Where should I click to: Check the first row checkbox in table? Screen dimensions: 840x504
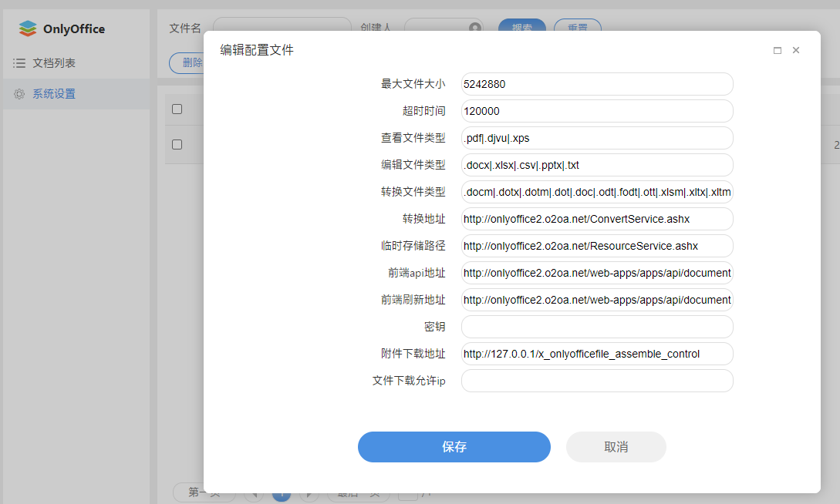click(x=177, y=145)
